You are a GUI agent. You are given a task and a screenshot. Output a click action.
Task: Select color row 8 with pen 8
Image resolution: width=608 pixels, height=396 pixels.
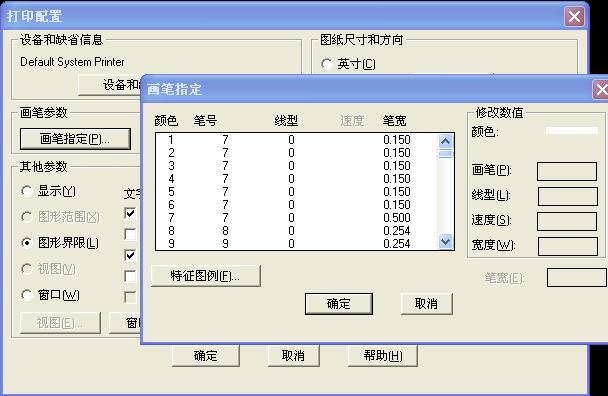pos(297,231)
